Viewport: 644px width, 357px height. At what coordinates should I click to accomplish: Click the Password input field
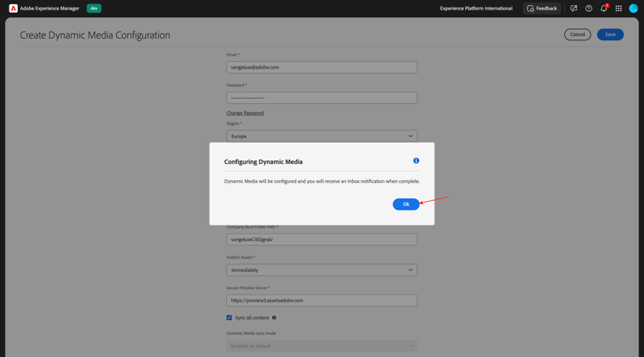tap(322, 98)
